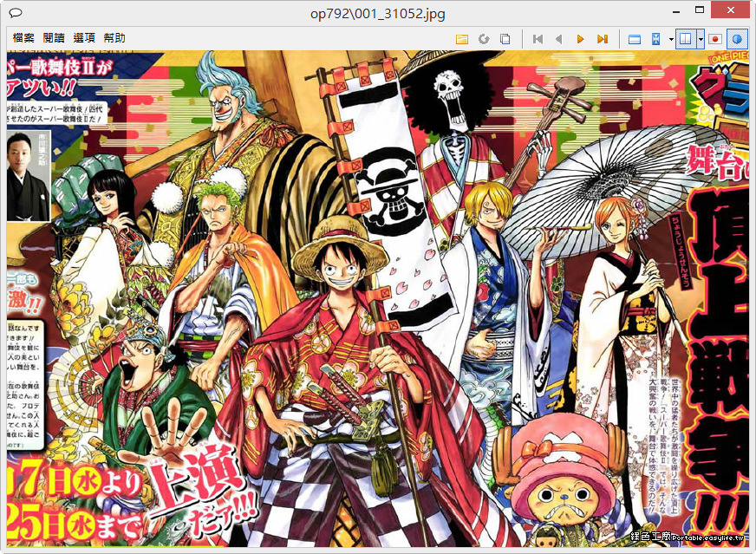Click the fit-to-window scaling icon
The image size is (756, 554).
655,39
